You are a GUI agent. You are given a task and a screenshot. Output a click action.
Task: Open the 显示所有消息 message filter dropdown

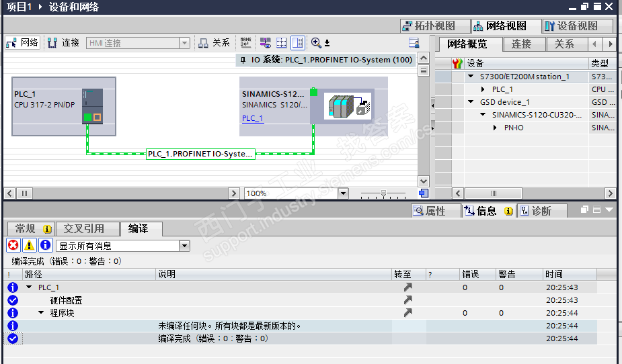(x=184, y=246)
